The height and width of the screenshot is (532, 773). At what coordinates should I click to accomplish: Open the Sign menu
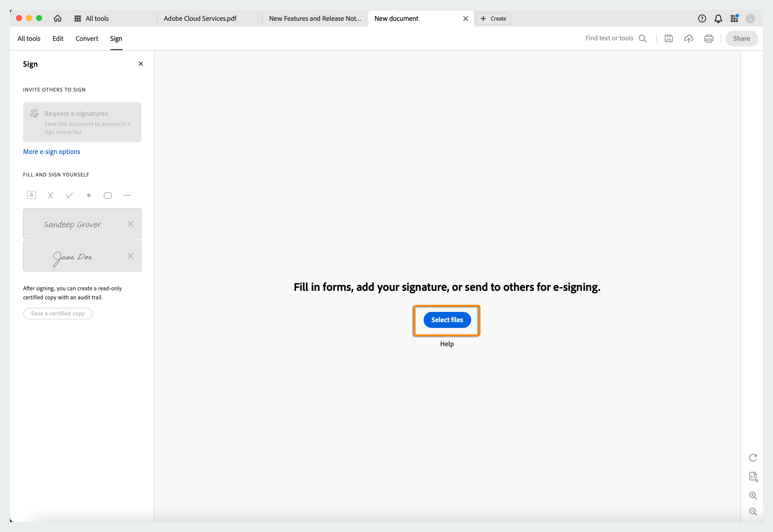pos(116,39)
